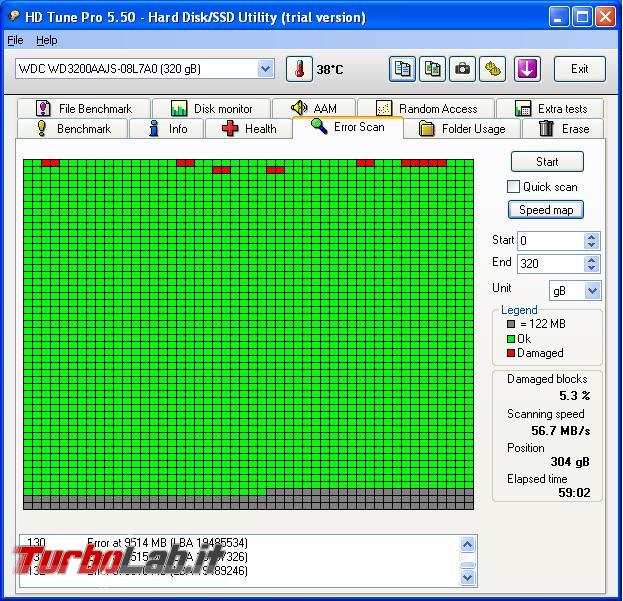Viewport: 623px width, 601px height.
Task: Switch to the Erase tab
Action: coord(563,129)
